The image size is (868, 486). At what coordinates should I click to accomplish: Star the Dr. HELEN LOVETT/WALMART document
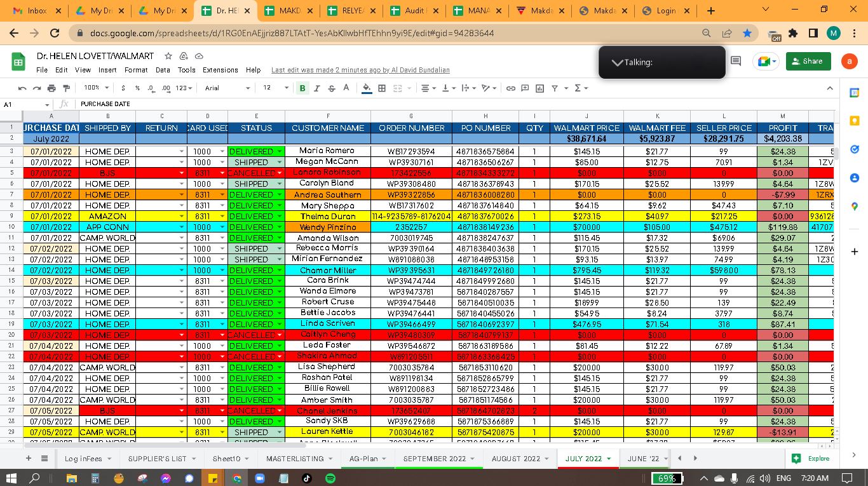tap(168, 56)
